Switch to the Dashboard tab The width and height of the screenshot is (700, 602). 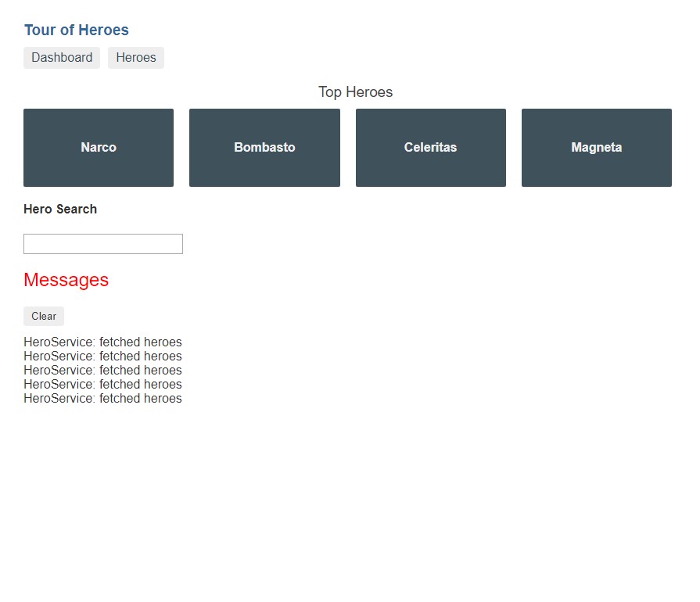point(61,57)
